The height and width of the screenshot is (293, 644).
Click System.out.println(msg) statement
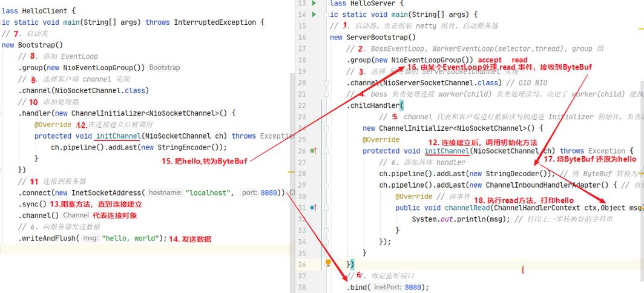(x=461, y=219)
